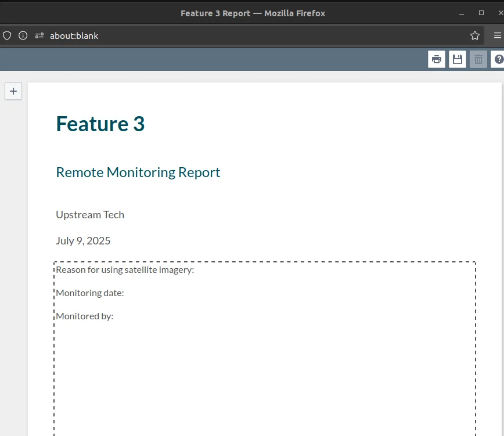Viewport: 504px width, 436px height.
Task: Click the Remote Monitoring Report subtitle
Action: tap(138, 172)
